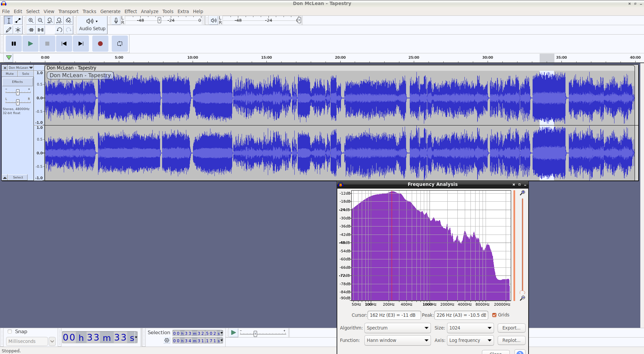Select the Draw pencil tool
The height and width of the screenshot is (354, 644).
tap(9, 30)
